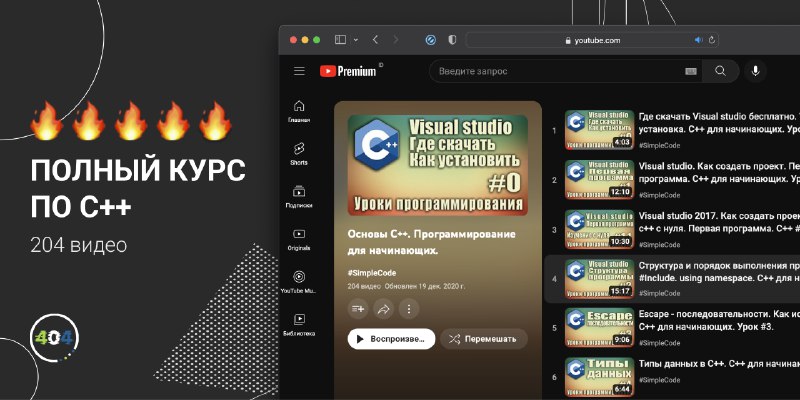Open Библиотека in the sidebar
Viewport: 800px width, 400px height.
coord(299,325)
